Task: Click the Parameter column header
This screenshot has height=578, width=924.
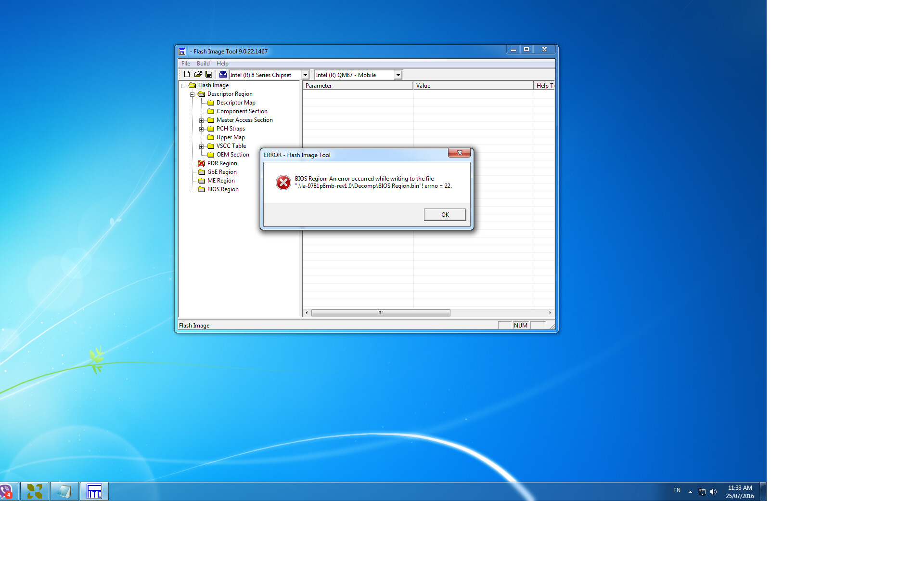Action: (x=358, y=86)
